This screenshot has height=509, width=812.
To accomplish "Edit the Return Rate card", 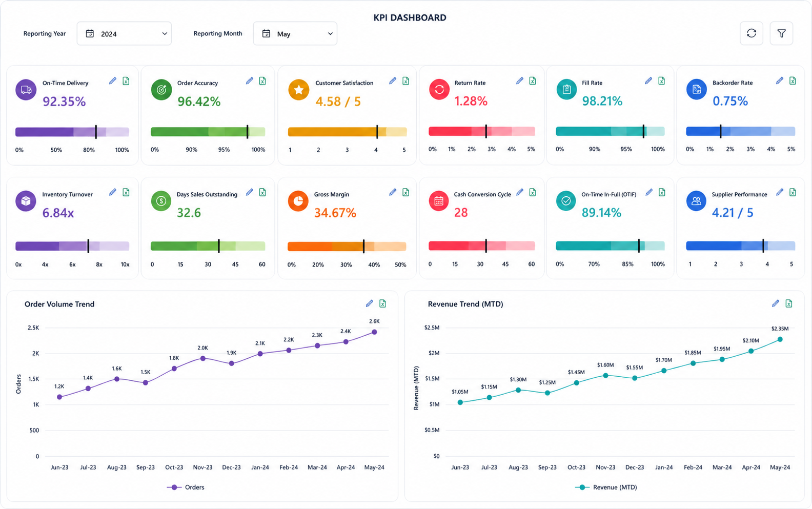I will pyautogui.click(x=520, y=81).
